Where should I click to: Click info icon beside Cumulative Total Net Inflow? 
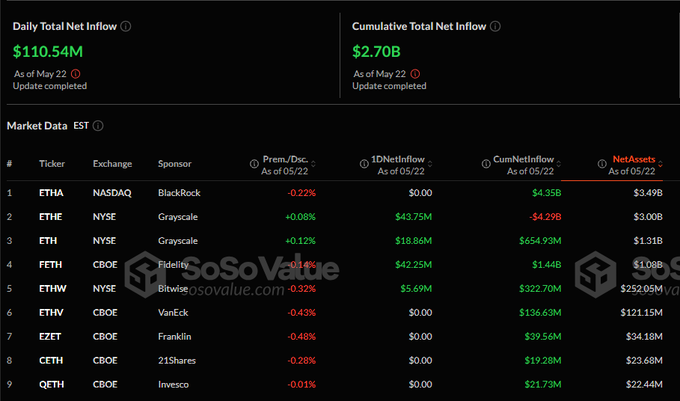point(496,27)
